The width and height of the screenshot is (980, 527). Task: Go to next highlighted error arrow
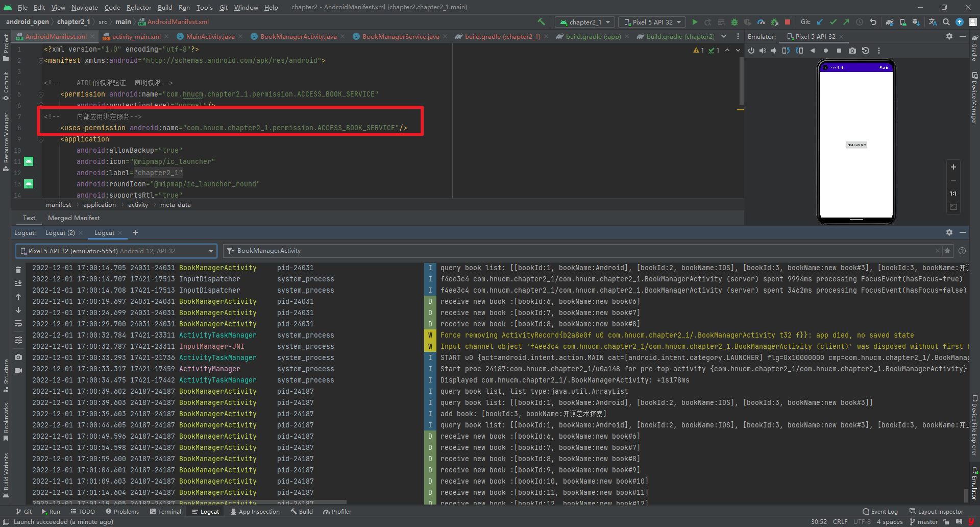[x=738, y=50]
